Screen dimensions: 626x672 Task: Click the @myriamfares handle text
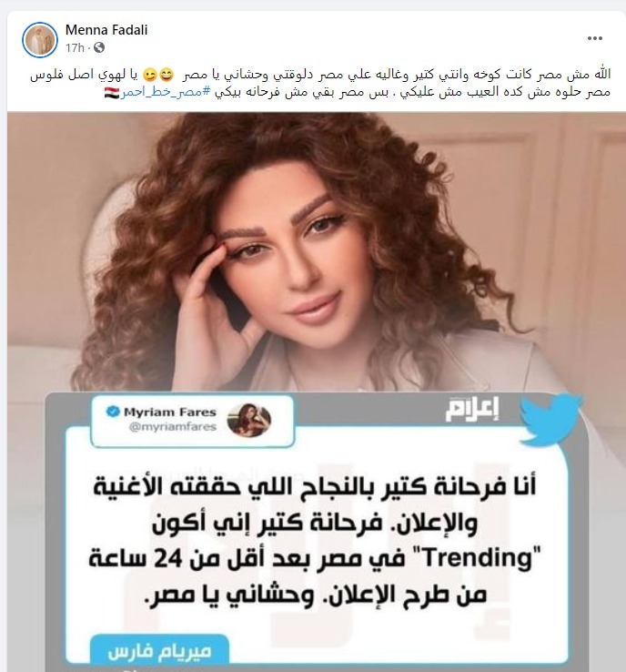[173, 427]
